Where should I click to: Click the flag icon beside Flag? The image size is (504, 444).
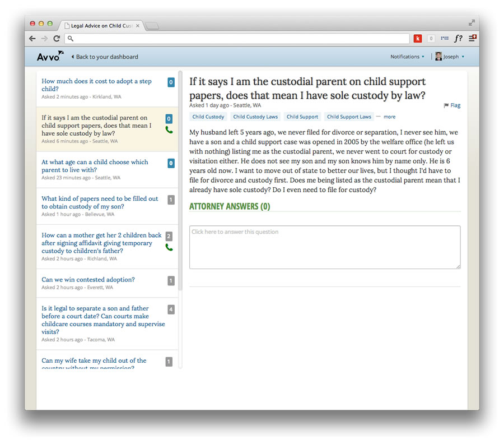tap(446, 105)
